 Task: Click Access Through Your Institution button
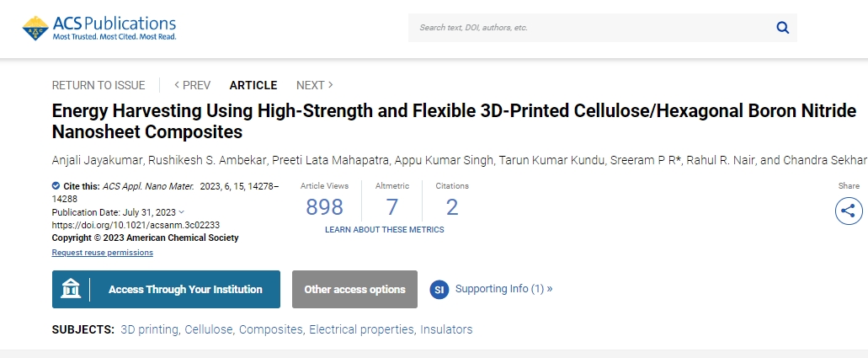click(x=166, y=289)
